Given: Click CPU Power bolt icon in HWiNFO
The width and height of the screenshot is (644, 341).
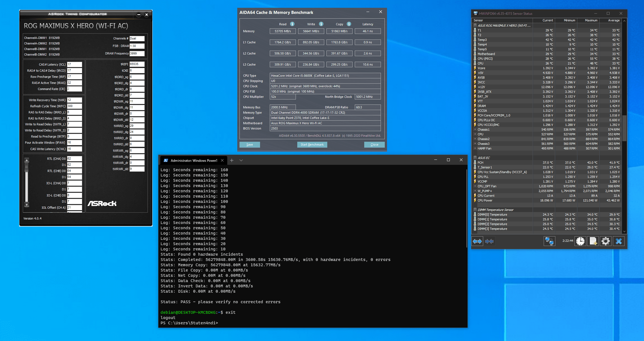Looking at the screenshot, I should tap(475, 200).
